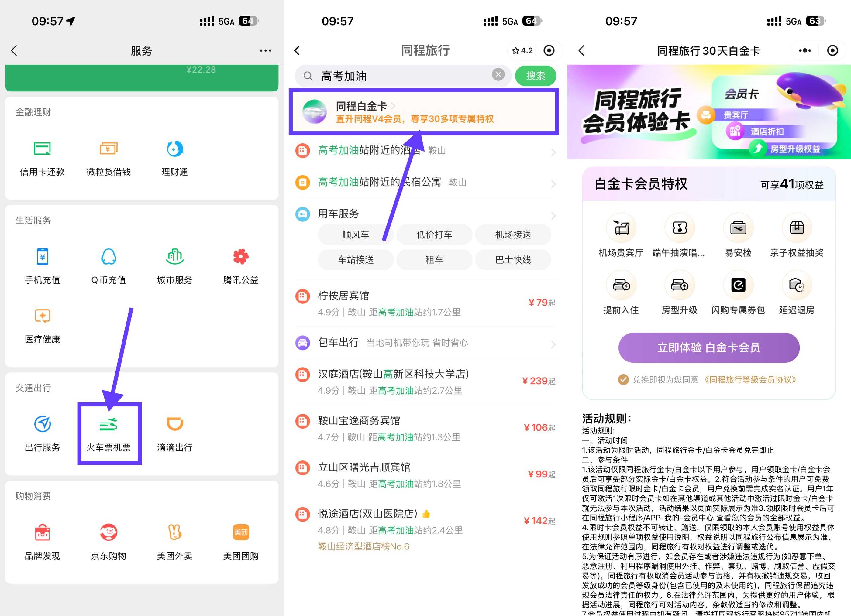Choose the 车站接送 option
This screenshot has width=851, height=616.
(355, 260)
